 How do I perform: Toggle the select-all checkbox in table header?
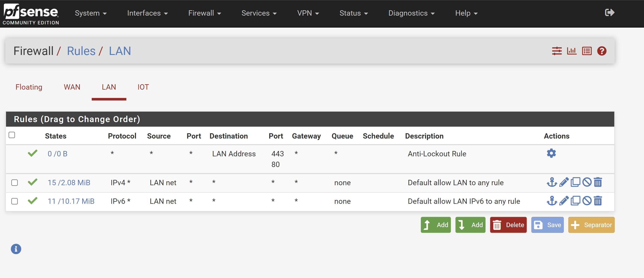pyautogui.click(x=12, y=135)
